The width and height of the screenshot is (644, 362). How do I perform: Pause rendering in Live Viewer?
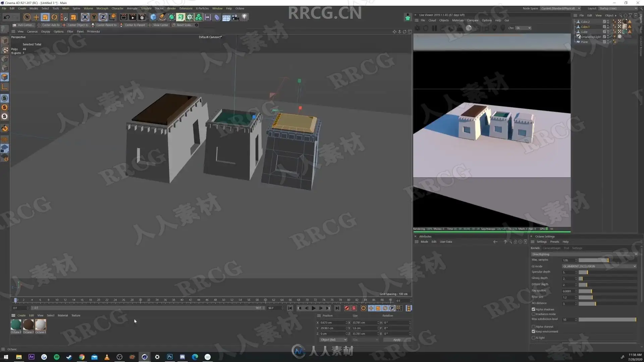434,28
